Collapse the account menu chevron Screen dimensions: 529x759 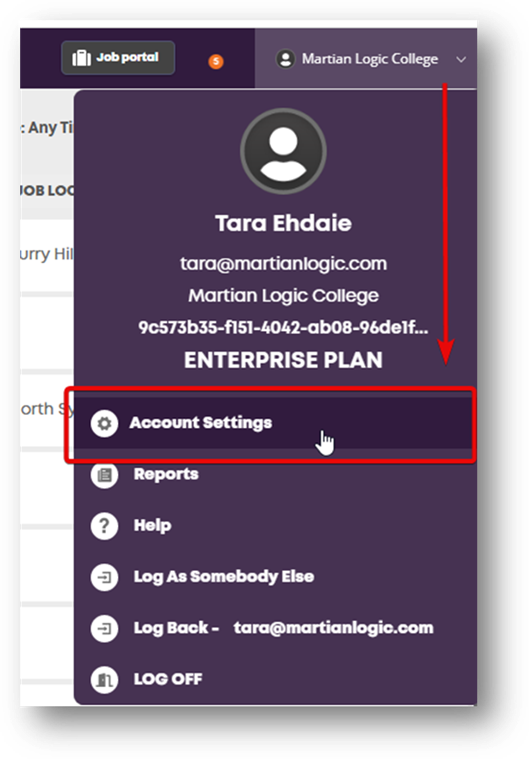click(461, 60)
